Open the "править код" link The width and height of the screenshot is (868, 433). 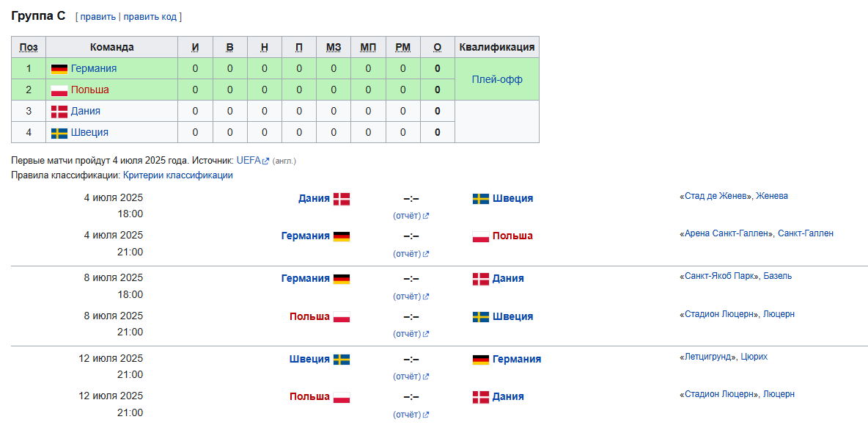pyautogui.click(x=150, y=17)
